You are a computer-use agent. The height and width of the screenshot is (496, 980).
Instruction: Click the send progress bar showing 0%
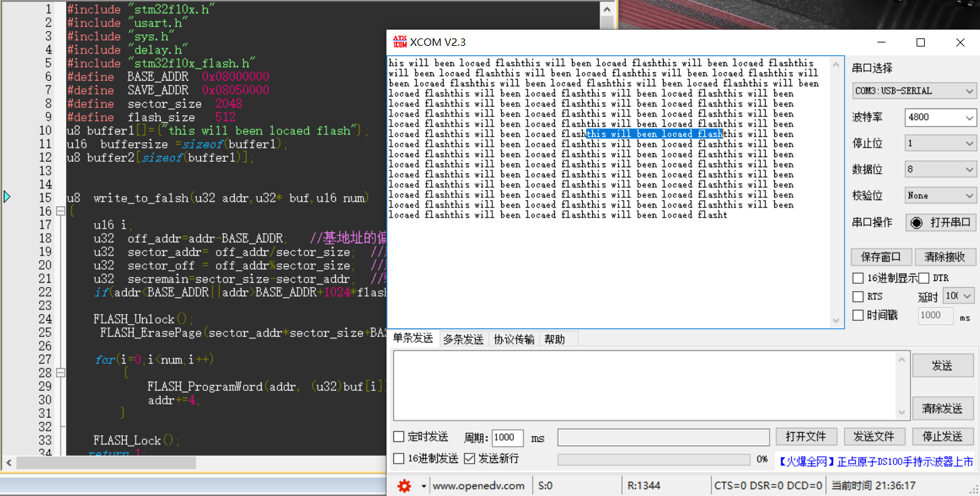[x=654, y=459]
